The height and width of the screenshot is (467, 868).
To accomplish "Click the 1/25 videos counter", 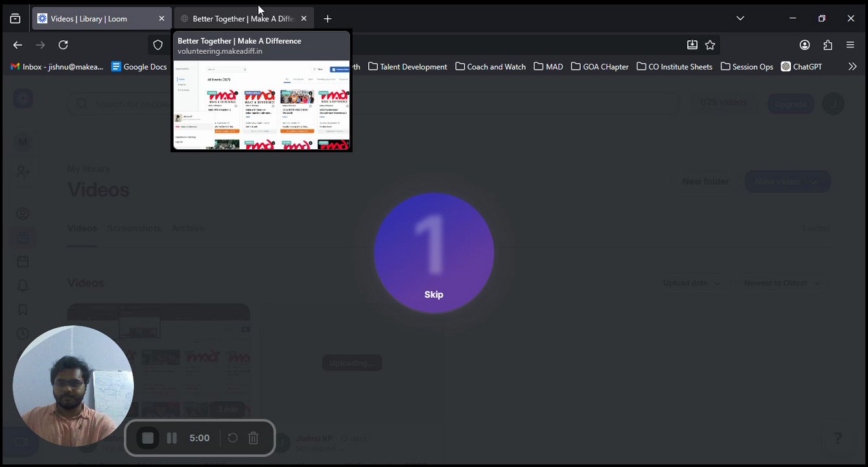I will click(723, 102).
